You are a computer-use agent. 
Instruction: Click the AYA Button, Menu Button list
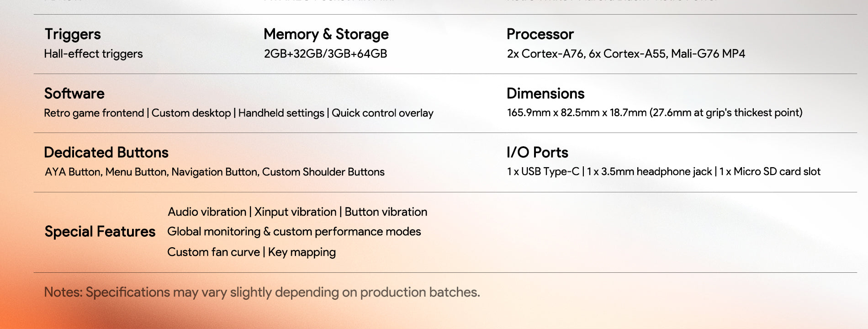[x=214, y=172]
